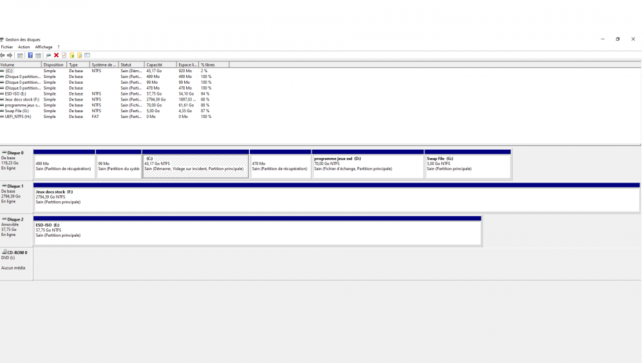Image resolution: width=644 pixels, height=363 pixels.
Task: Click the 1897,03 ... free space cell
Action: pos(187,99)
